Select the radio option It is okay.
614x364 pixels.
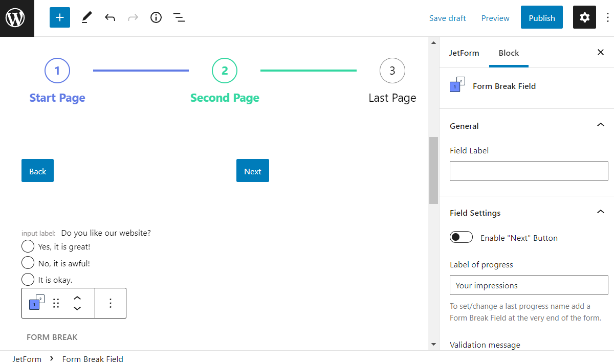click(x=28, y=279)
